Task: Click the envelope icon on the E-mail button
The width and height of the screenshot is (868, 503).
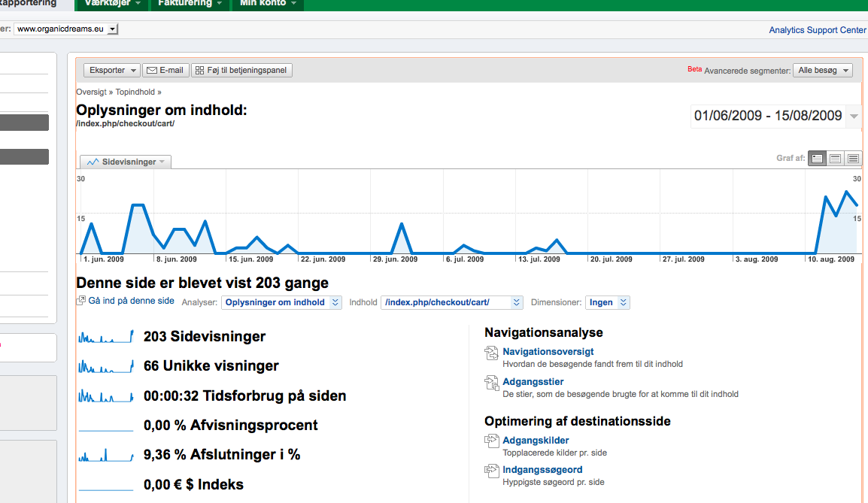Action: coord(151,70)
